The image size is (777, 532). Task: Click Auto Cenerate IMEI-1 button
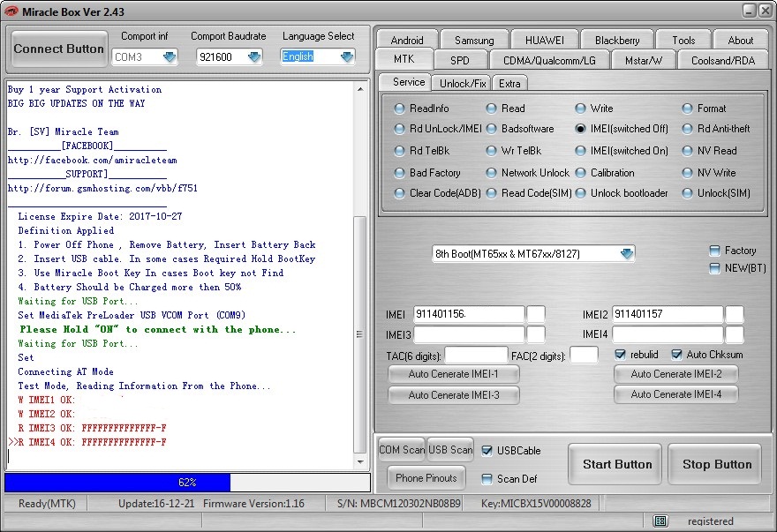click(x=454, y=374)
